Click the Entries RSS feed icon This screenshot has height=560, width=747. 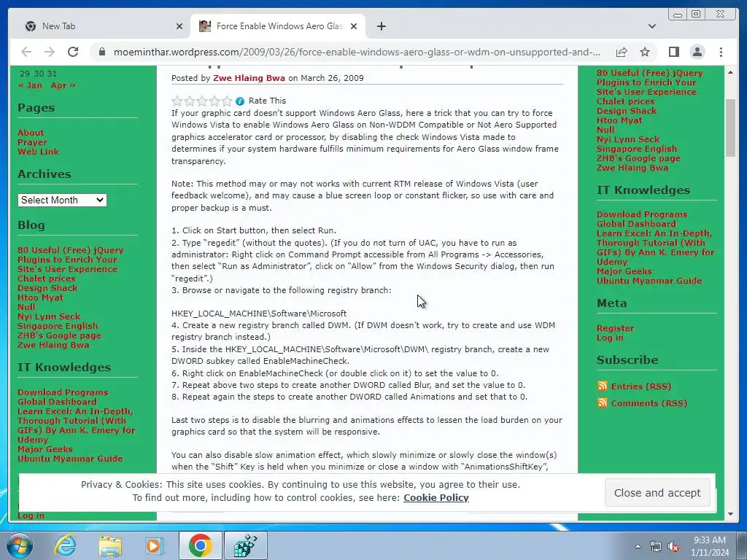pos(602,386)
